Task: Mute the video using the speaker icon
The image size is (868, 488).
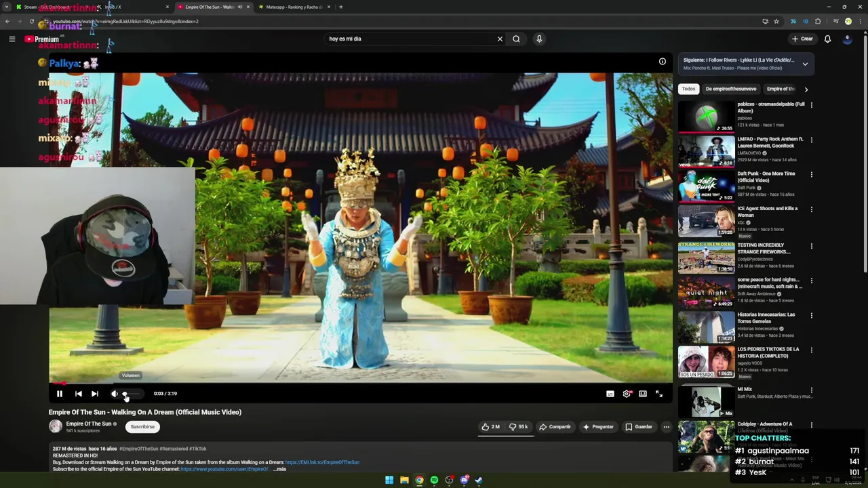Action: click(x=115, y=394)
